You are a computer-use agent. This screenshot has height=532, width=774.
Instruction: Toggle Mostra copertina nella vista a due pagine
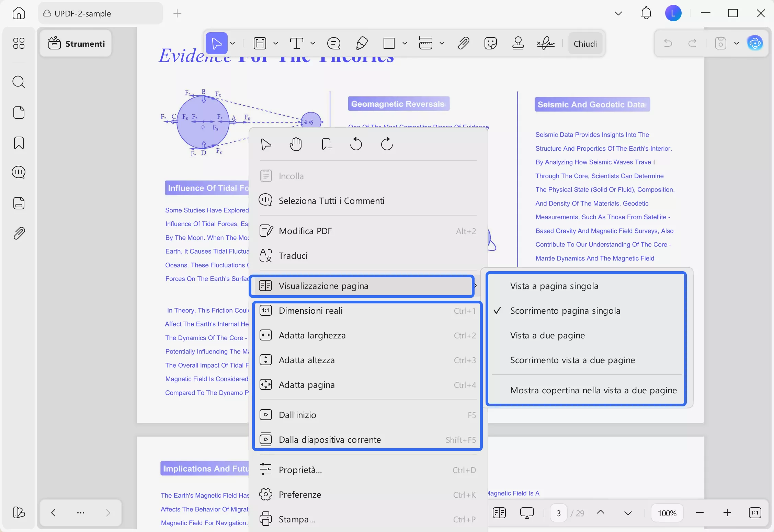[x=593, y=390]
